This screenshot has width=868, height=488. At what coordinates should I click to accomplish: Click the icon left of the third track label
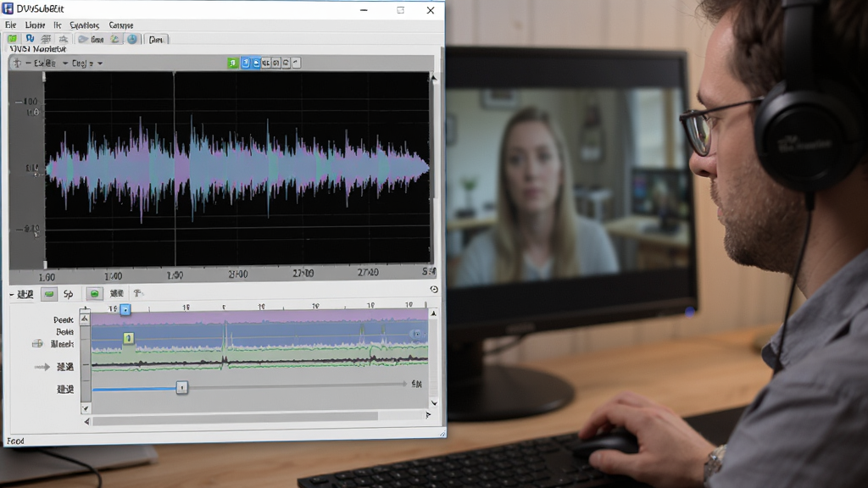point(37,344)
